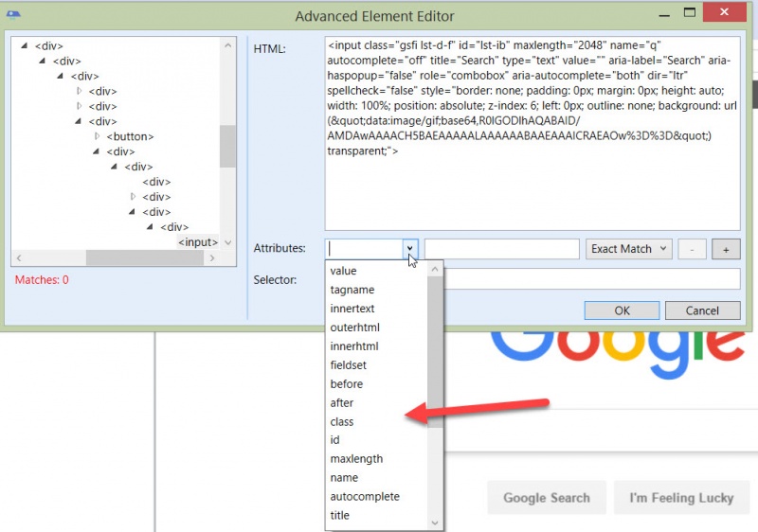
Task: Select 'after' in the attributes list
Action: click(x=342, y=402)
